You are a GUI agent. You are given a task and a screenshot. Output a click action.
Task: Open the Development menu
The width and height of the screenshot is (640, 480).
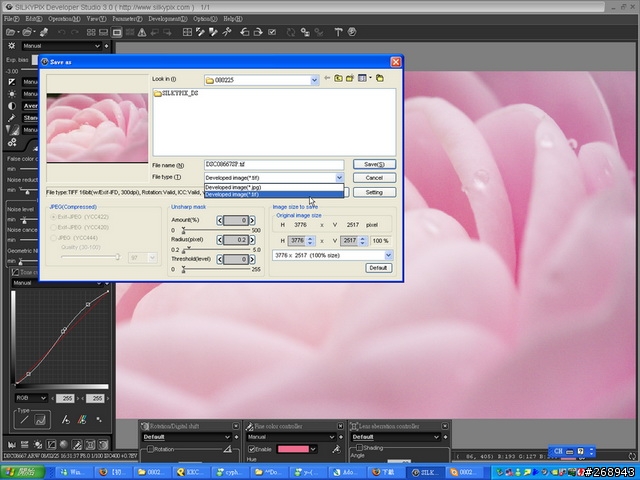168,19
